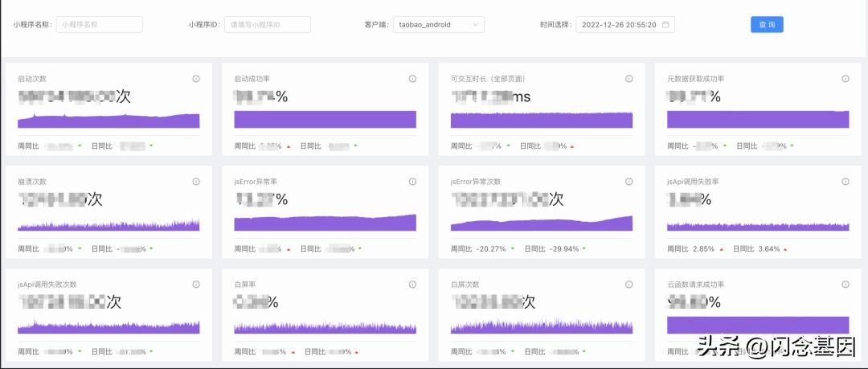
Task: Click info icon on 白屏率 card
Action: pyautogui.click(x=412, y=285)
